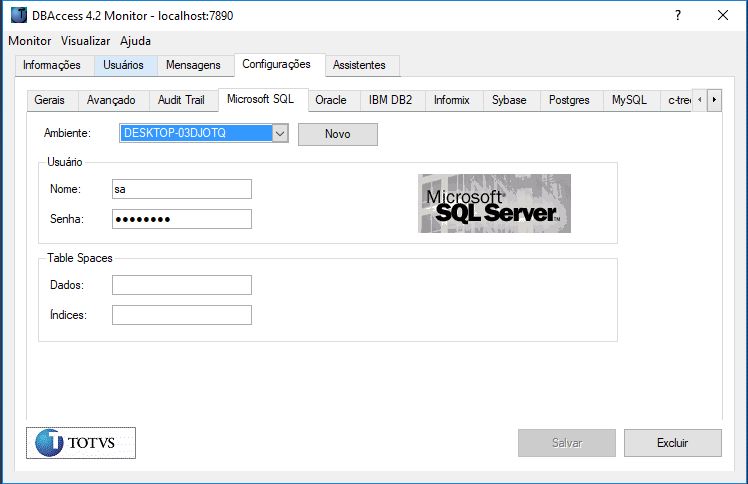748x484 pixels.
Task: Click the Índices label
Action: (x=68, y=315)
